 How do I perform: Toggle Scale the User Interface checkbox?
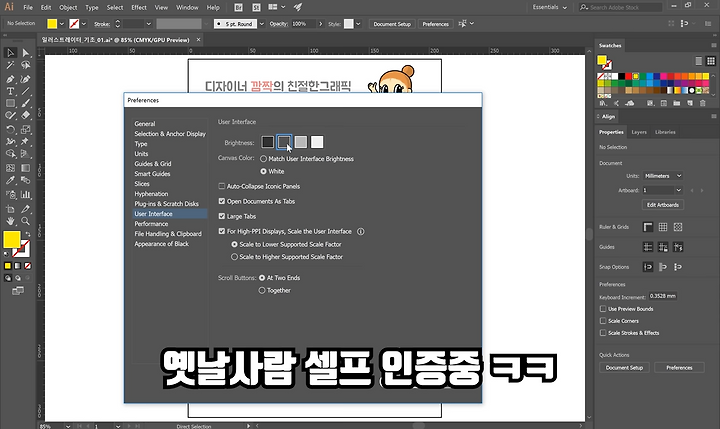(222, 231)
